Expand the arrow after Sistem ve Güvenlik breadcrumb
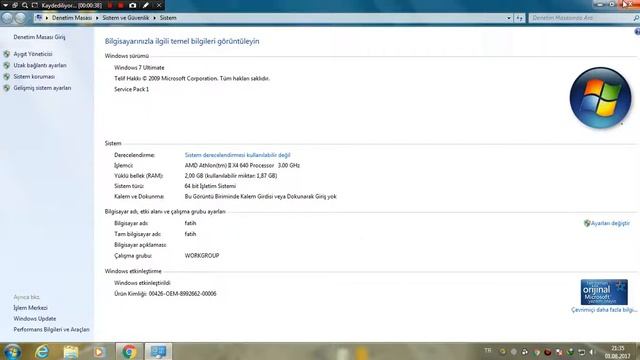640x360 pixels. (x=154, y=18)
